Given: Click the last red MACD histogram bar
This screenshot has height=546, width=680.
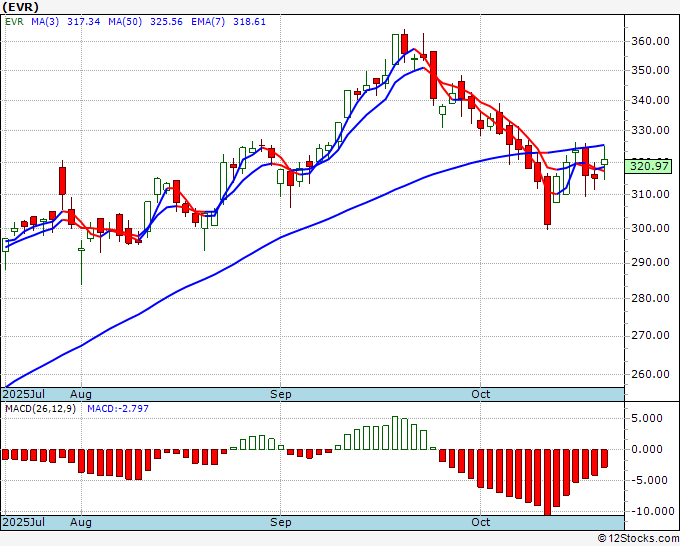Looking at the screenshot, I should point(605,458).
